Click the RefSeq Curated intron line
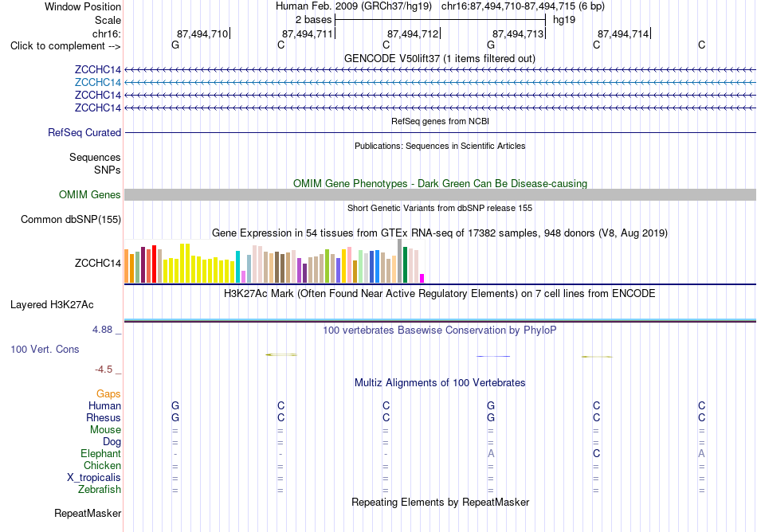Screen dimensions: 757x532 [x=440, y=133]
